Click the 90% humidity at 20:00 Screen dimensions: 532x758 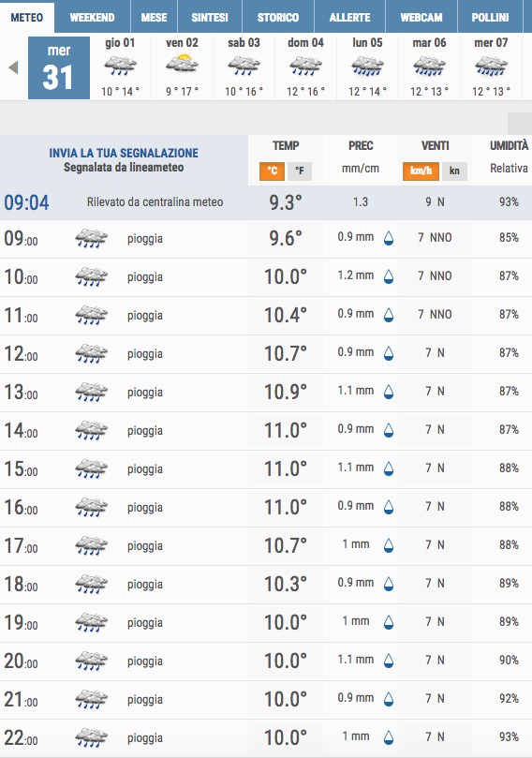[x=509, y=660]
